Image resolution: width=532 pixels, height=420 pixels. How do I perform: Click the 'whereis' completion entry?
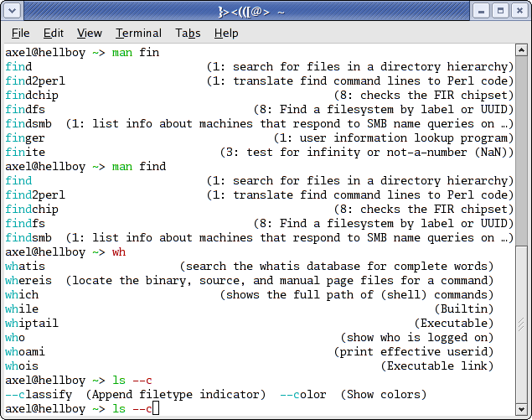(28, 280)
